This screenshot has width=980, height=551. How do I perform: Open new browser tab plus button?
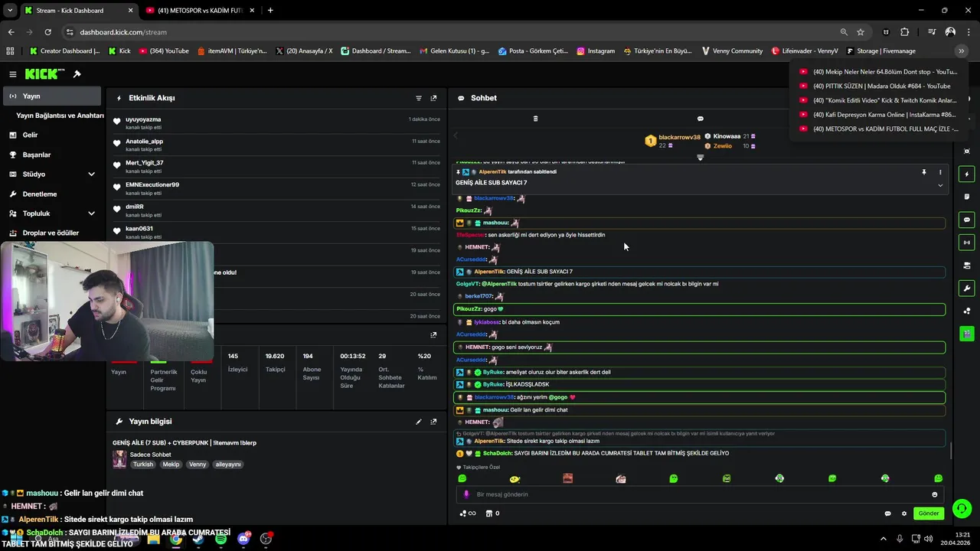270,11
